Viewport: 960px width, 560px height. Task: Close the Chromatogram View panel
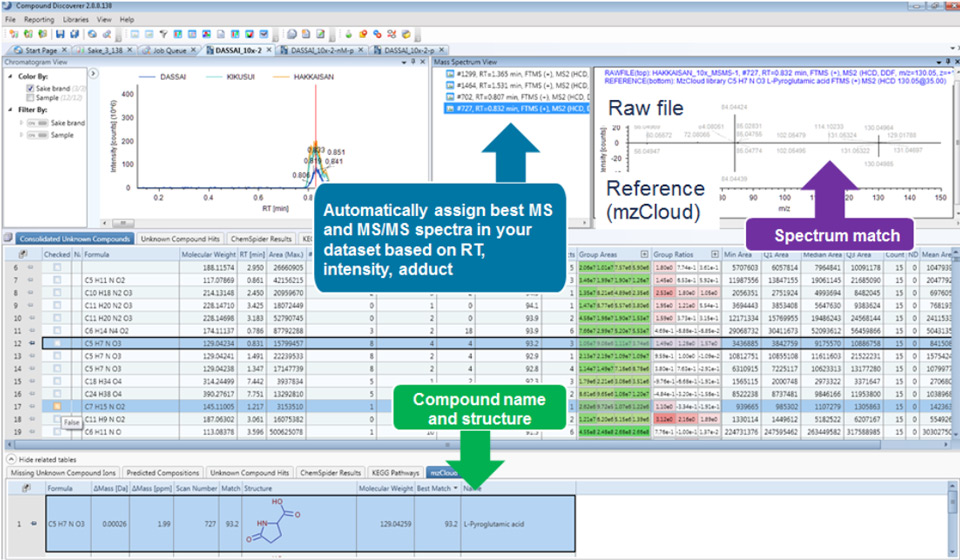coord(422,62)
